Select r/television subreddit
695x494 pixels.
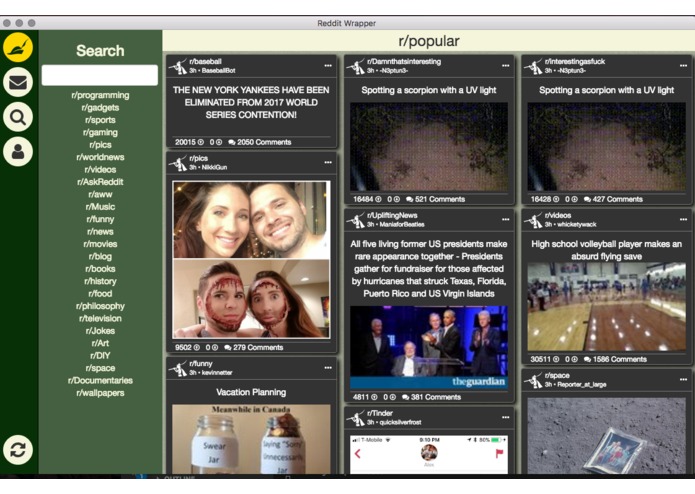pos(100,319)
